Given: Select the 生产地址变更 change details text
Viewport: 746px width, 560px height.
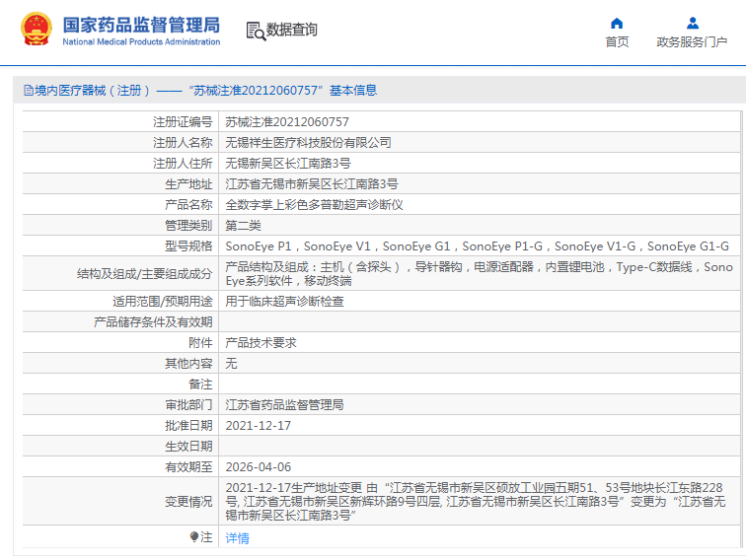Looking at the screenshot, I should (x=476, y=501).
